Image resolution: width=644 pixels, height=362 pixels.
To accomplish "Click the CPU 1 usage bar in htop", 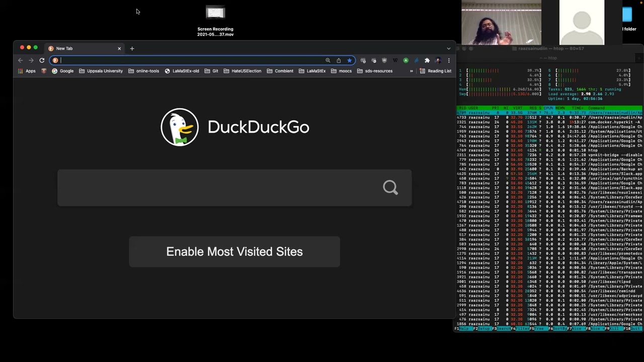I will coord(500,71).
